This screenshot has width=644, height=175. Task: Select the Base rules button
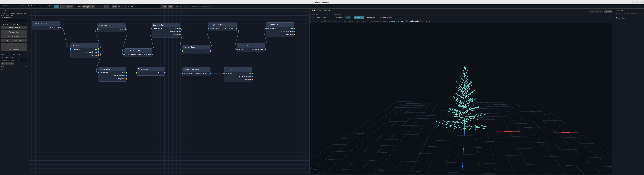coord(57,6)
